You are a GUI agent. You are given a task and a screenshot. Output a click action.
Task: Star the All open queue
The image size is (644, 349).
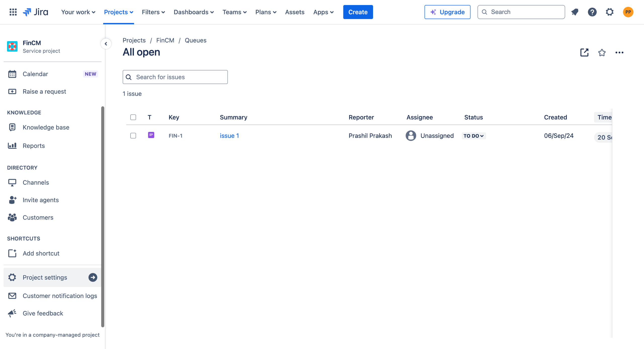[602, 53]
